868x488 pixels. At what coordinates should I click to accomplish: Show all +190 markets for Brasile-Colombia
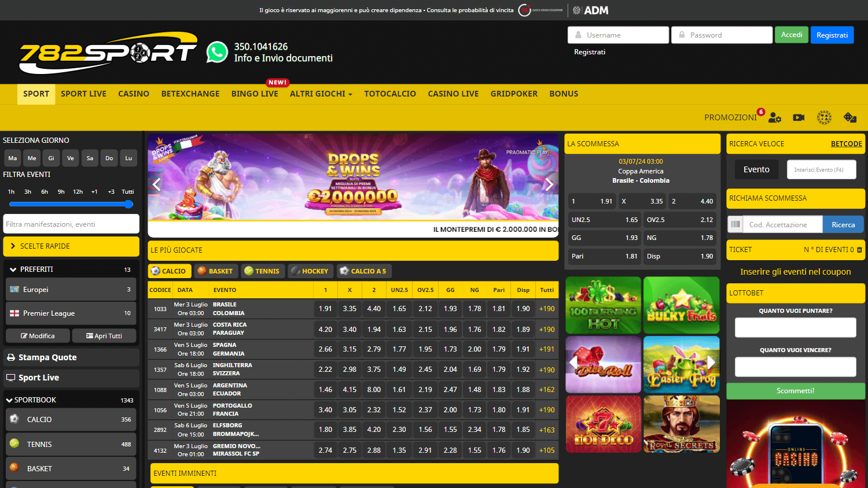pyautogui.click(x=547, y=309)
